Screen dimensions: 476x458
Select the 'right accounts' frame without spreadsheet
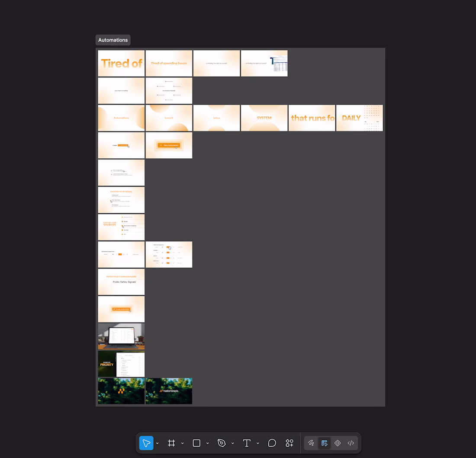(x=216, y=64)
